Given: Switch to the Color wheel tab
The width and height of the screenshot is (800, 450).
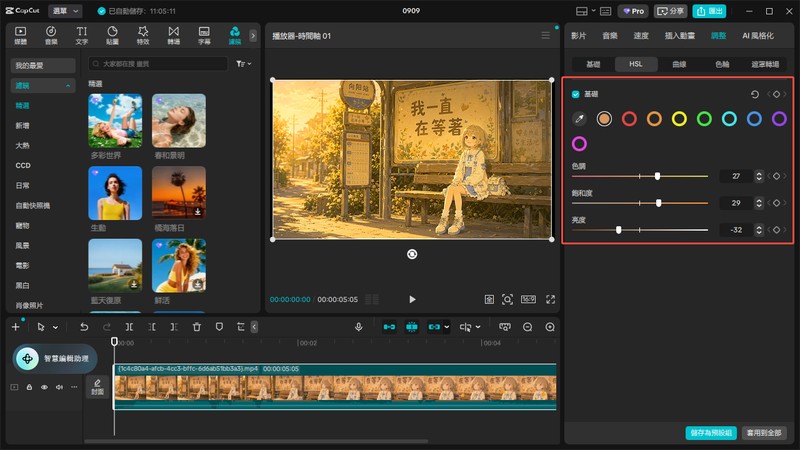Looking at the screenshot, I should 722,64.
